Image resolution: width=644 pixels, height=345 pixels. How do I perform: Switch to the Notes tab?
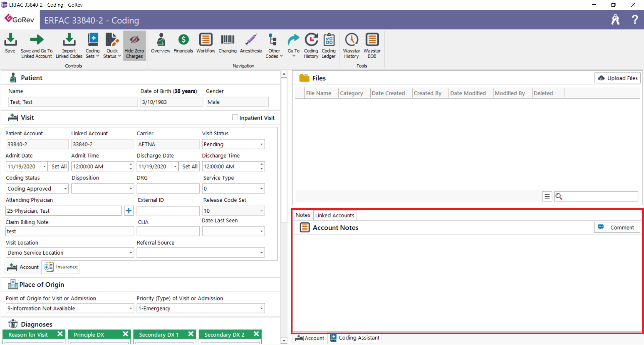pos(303,215)
